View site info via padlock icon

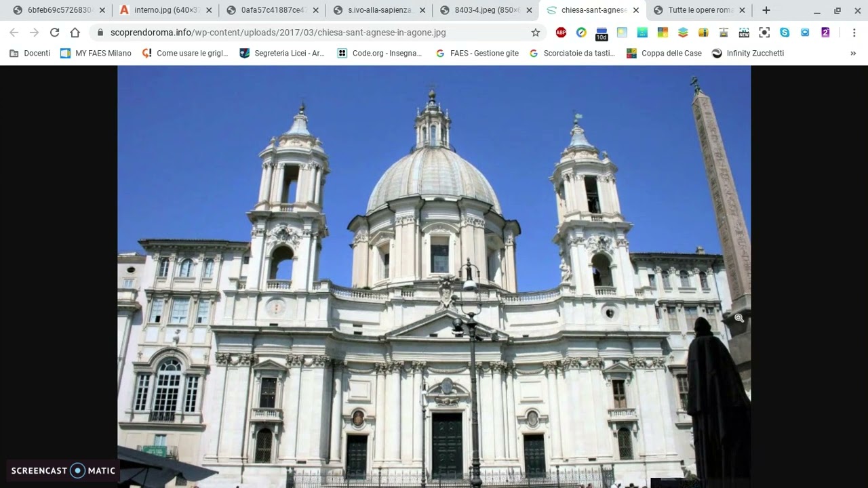100,33
